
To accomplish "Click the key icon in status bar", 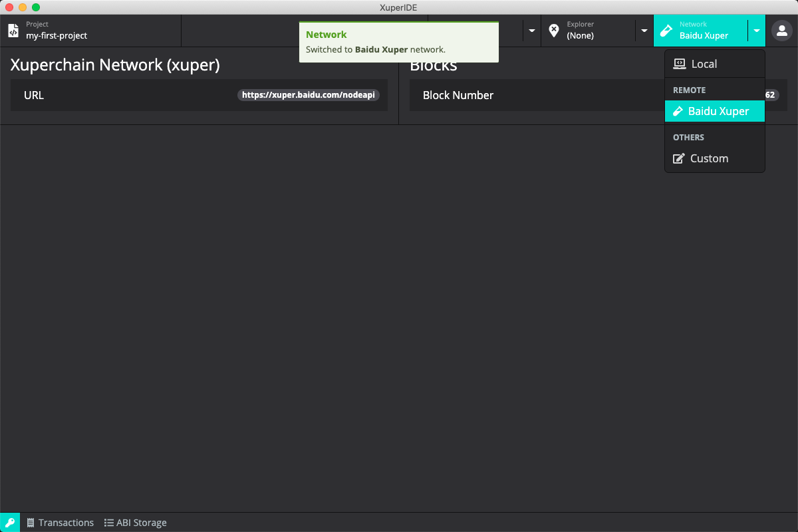I will [x=10, y=523].
